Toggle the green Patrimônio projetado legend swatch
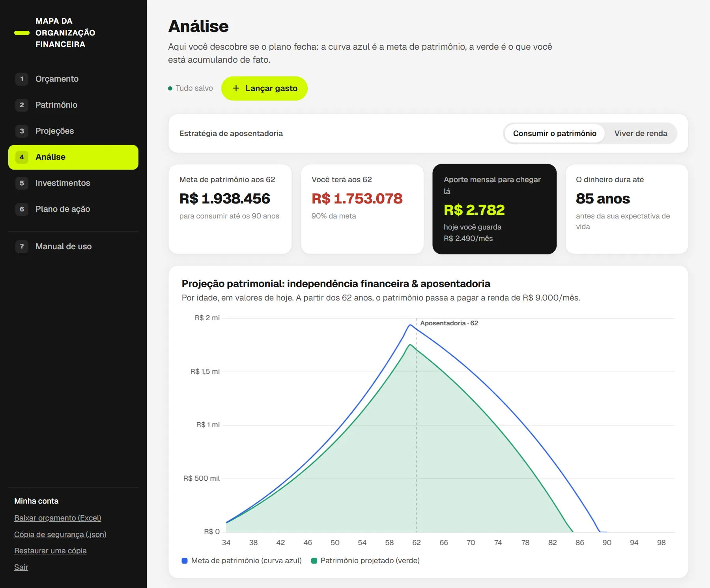 [314, 561]
